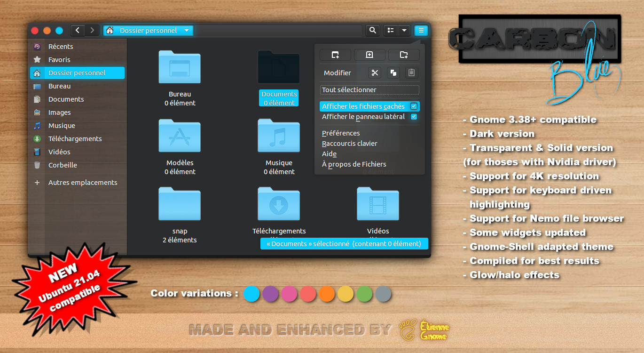Screen dimensions: 644x353
Task: Click the gray color variation swatch
Action: (383, 294)
